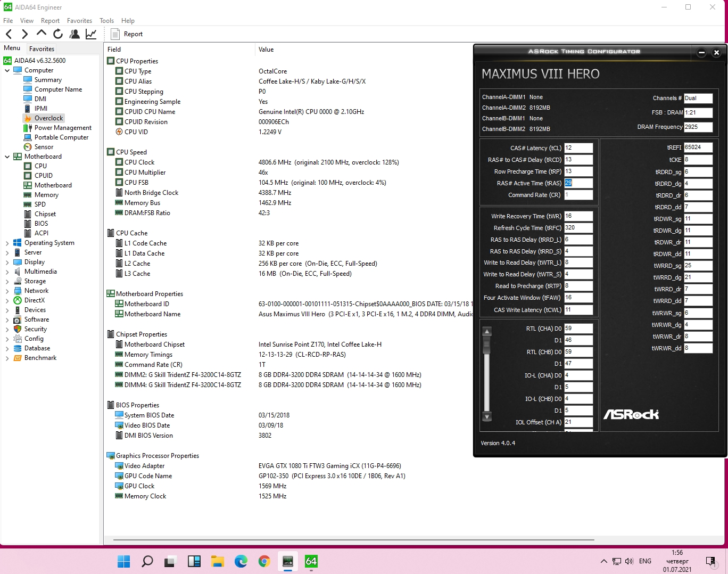Click the tREFI value field

(698, 147)
